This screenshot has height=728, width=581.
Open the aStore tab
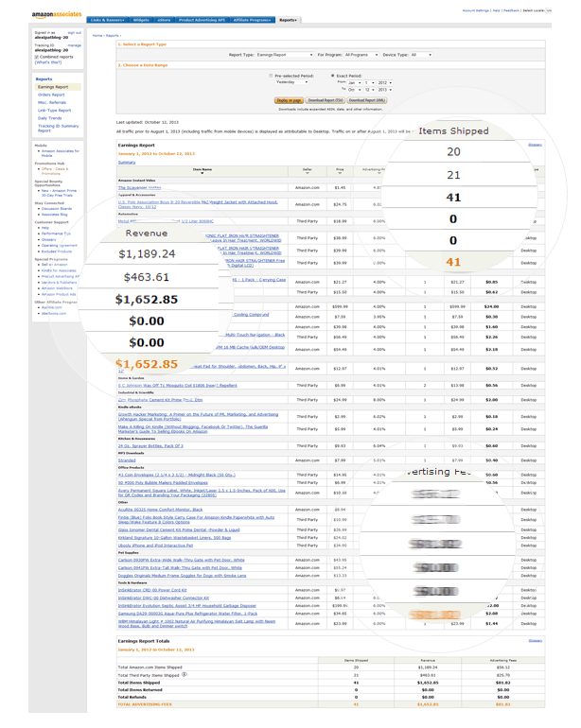point(164,20)
